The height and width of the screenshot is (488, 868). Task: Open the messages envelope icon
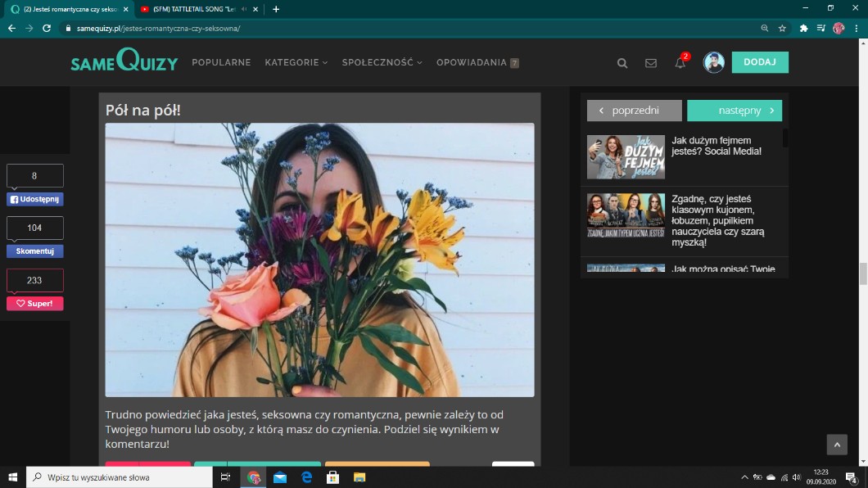[651, 63]
